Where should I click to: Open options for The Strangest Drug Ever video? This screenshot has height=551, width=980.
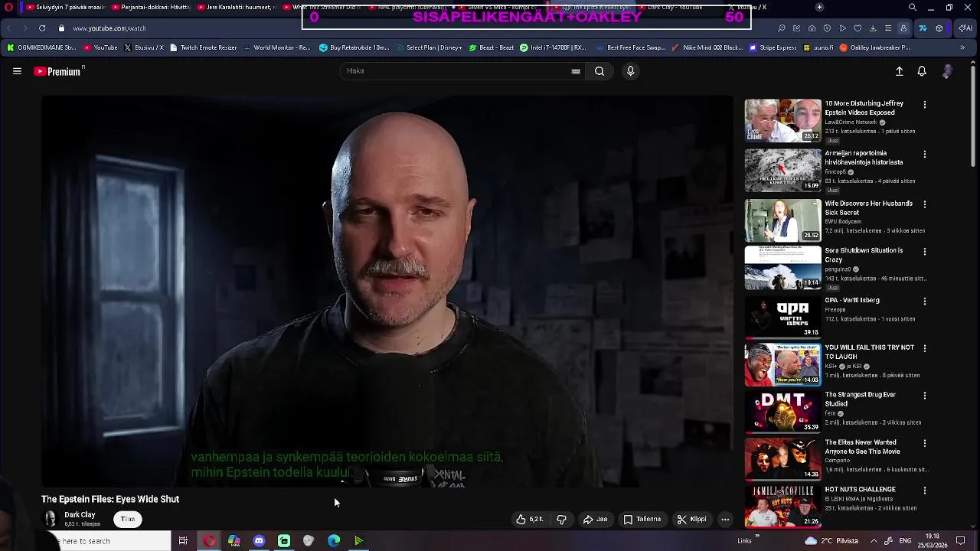point(925,396)
